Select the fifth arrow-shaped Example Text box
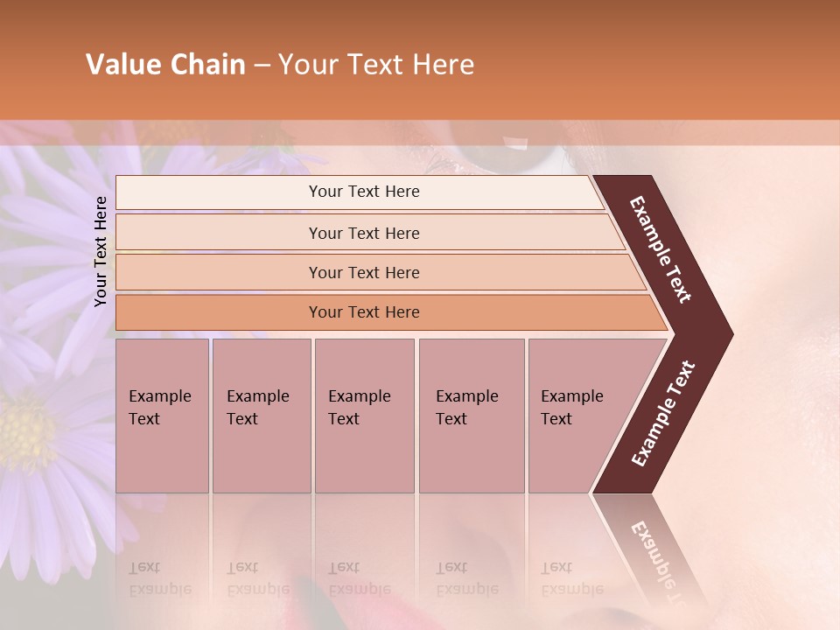This screenshot has width=840, height=630. tap(577, 416)
